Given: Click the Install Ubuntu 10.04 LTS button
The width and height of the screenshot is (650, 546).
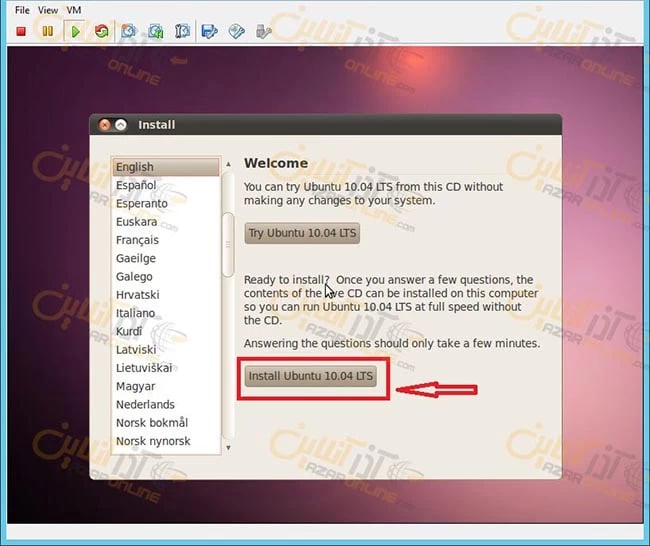Looking at the screenshot, I should 310,376.
